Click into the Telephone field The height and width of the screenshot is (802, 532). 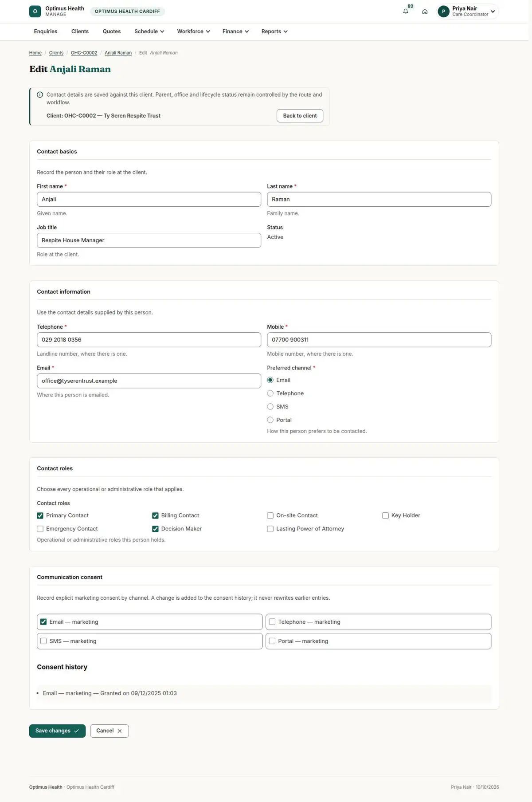click(149, 340)
